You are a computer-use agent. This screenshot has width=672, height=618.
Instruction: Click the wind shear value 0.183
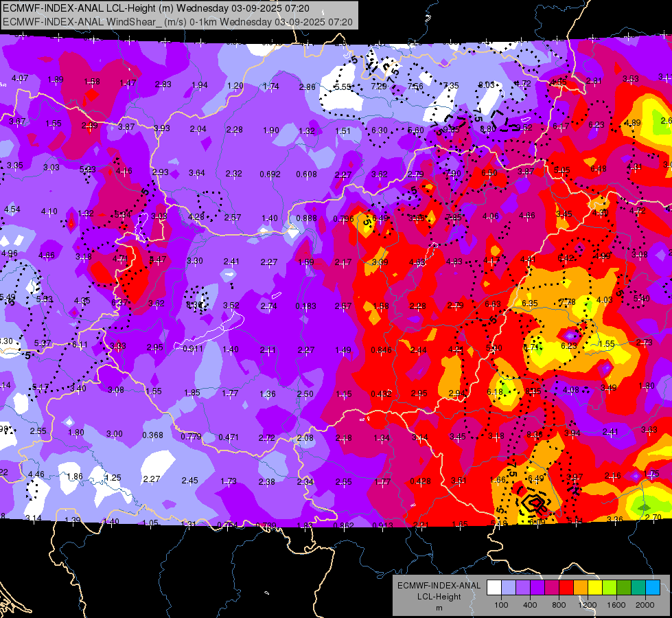pos(306,306)
